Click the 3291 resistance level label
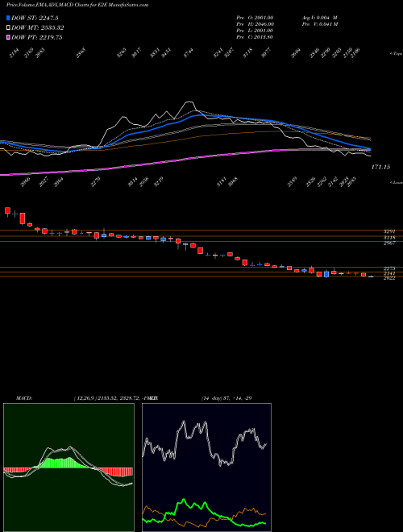Image resolution: width=403 pixels, height=532 pixels. pyautogui.click(x=389, y=231)
